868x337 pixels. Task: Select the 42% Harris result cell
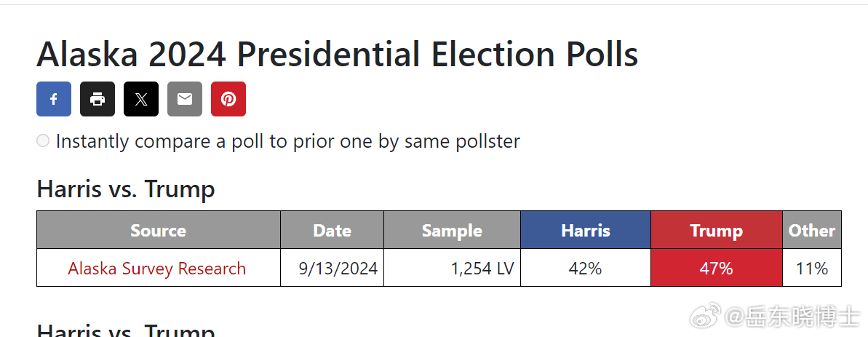(586, 268)
